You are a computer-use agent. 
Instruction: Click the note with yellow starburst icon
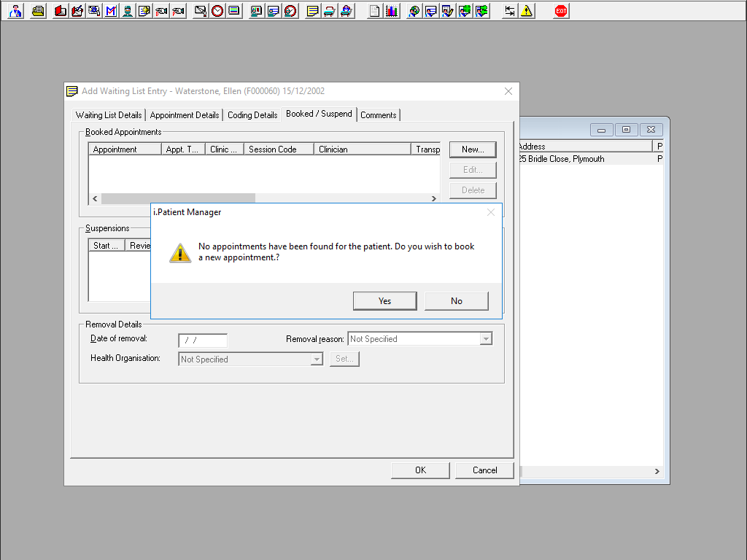[x=144, y=10]
